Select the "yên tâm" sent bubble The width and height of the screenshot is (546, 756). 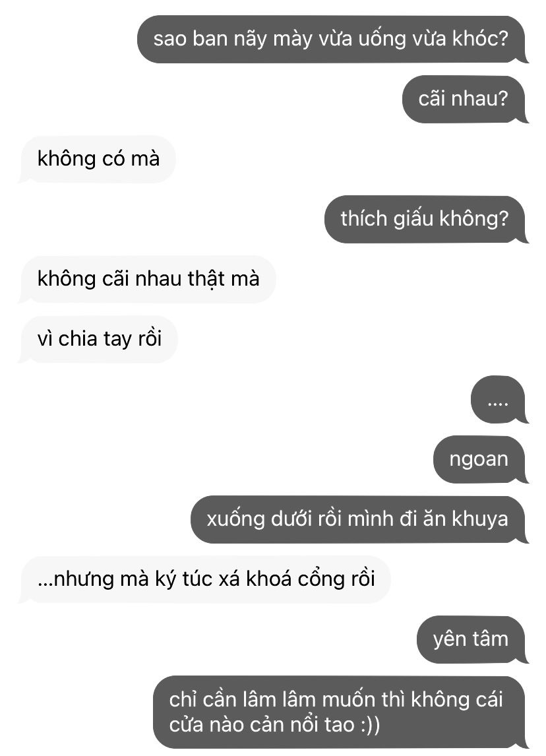tap(472, 639)
